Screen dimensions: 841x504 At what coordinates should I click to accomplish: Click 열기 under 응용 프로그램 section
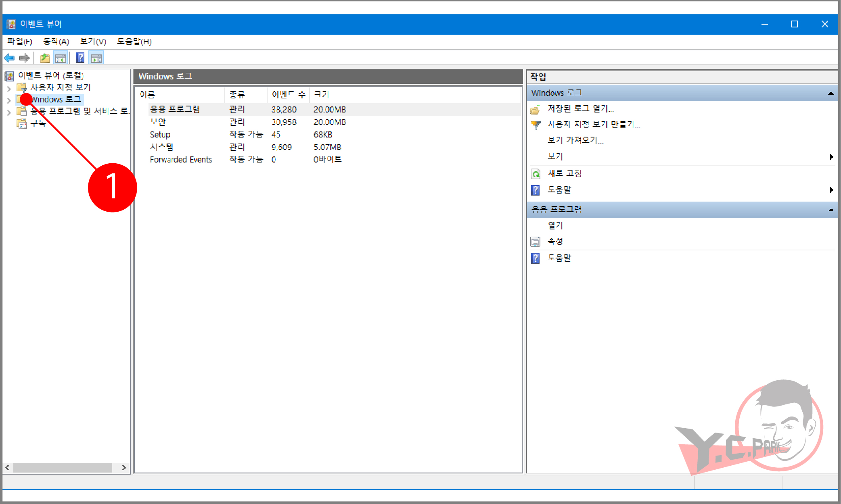(555, 225)
